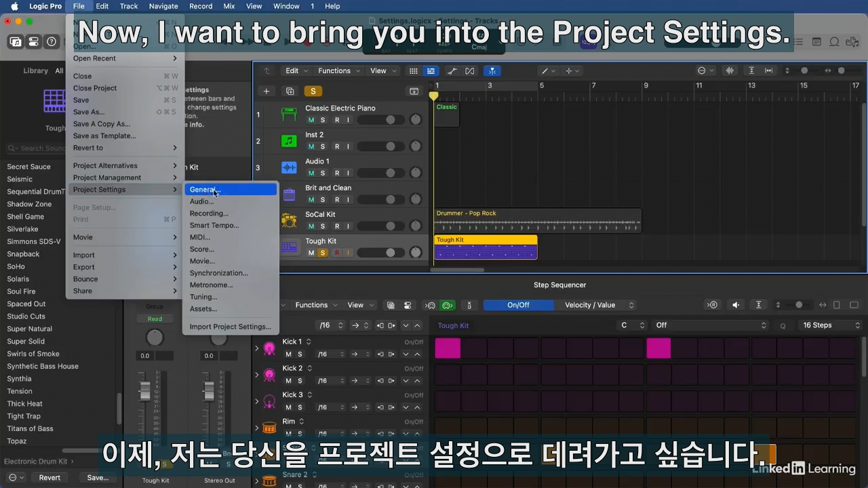Open Step Sequencer Functions dropdown
Viewport: 868px width, 488px height.
(x=315, y=305)
